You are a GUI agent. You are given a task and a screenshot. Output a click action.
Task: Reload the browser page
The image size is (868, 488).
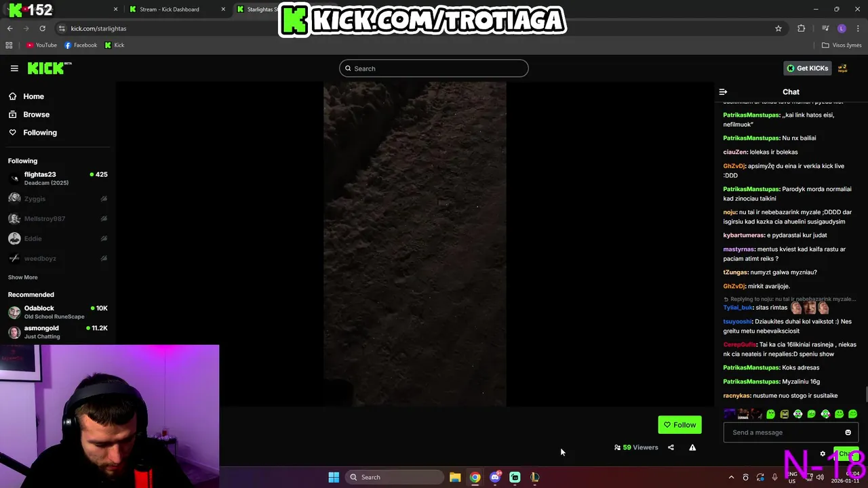click(42, 28)
